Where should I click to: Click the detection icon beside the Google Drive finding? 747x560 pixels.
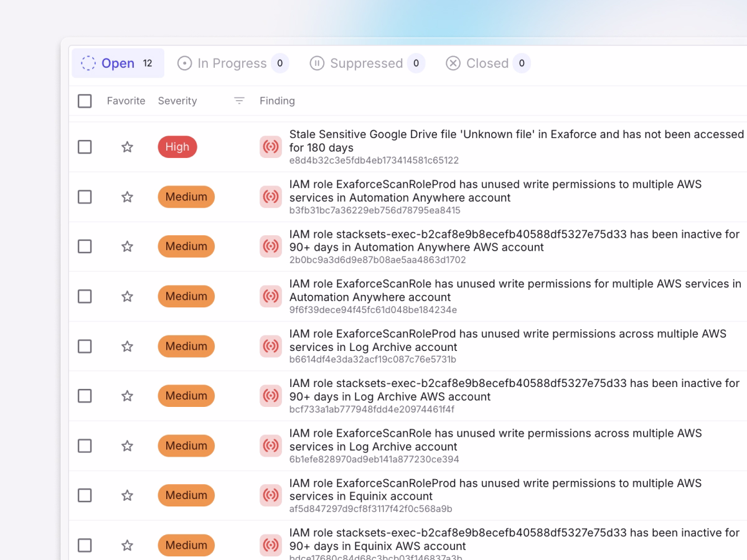271,147
